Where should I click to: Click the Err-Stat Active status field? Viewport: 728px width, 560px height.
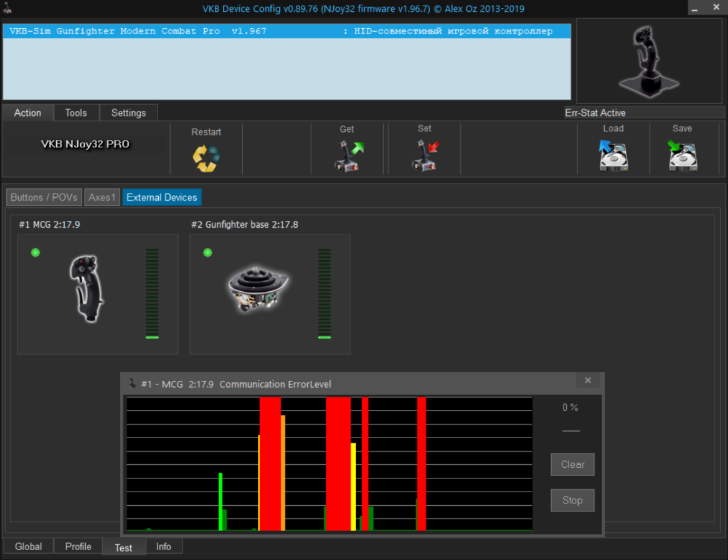click(644, 113)
